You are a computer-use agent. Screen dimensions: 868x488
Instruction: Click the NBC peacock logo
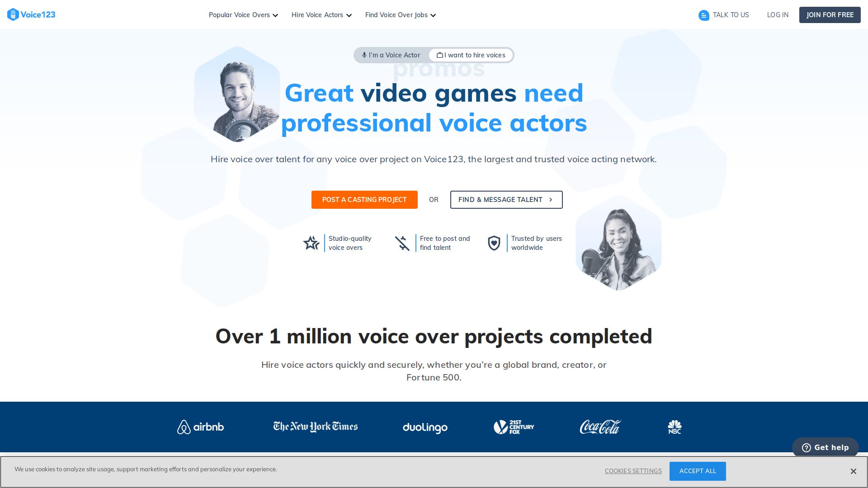(x=674, y=427)
